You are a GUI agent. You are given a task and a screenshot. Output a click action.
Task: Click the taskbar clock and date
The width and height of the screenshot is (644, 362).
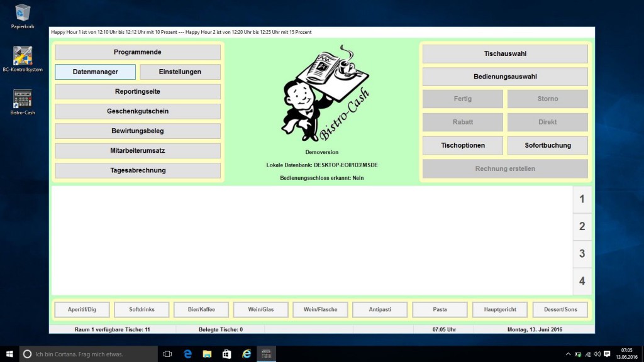pyautogui.click(x=627, y=354)
